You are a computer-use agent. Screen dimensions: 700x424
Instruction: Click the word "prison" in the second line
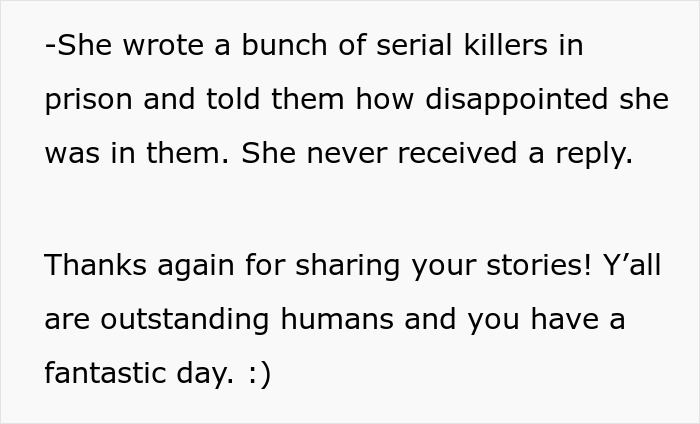(x=88, y=101)
